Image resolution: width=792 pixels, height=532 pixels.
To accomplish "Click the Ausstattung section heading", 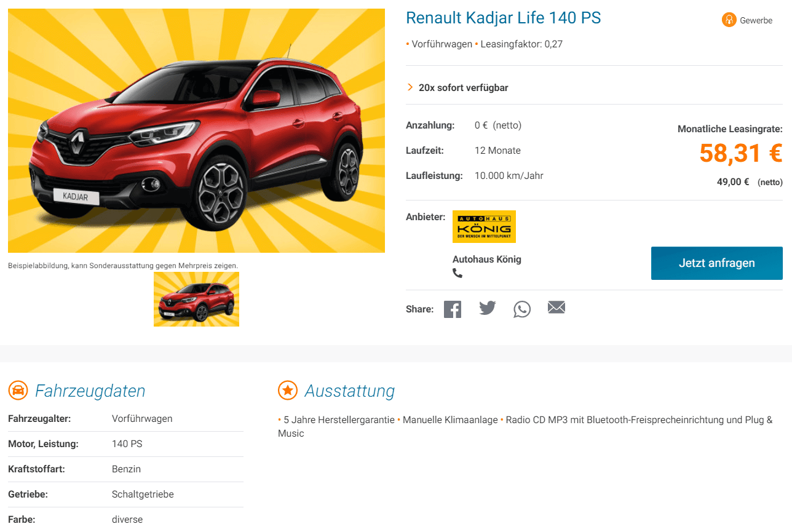I will (x=350, y=391).
